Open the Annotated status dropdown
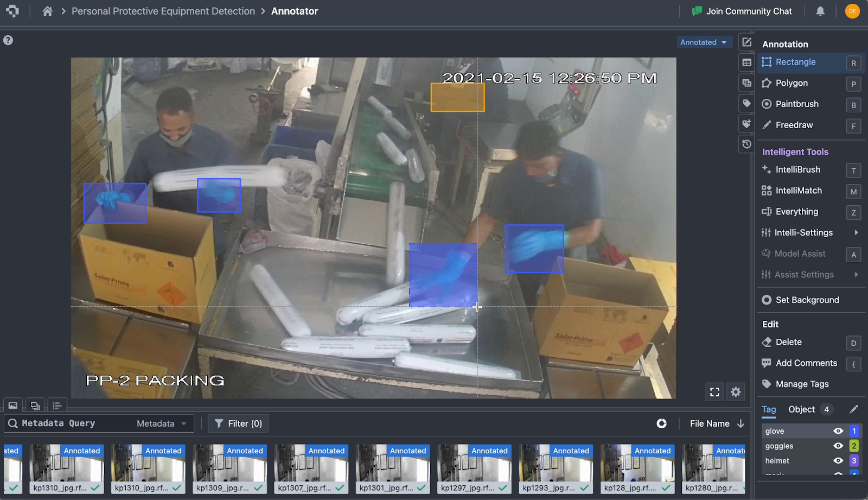Image resolution: width=868 pixels, height=500 pixels. pos(704,42)
